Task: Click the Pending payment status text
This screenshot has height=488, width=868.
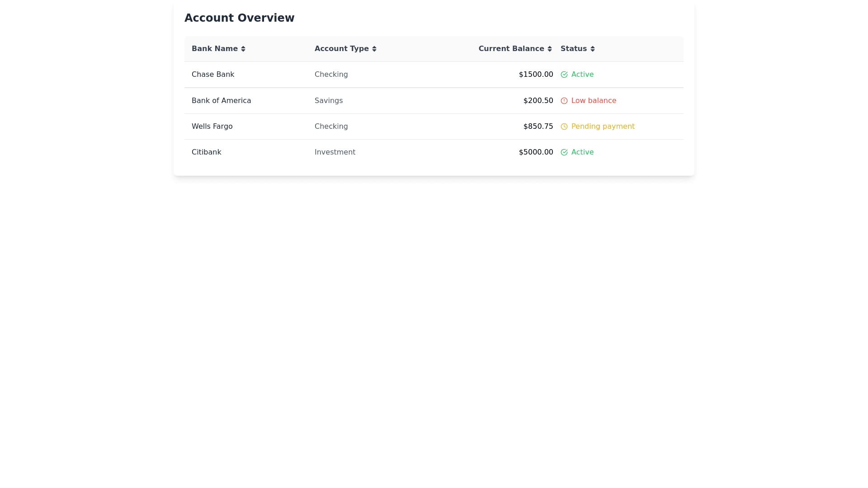Action: tap(603, 127)
